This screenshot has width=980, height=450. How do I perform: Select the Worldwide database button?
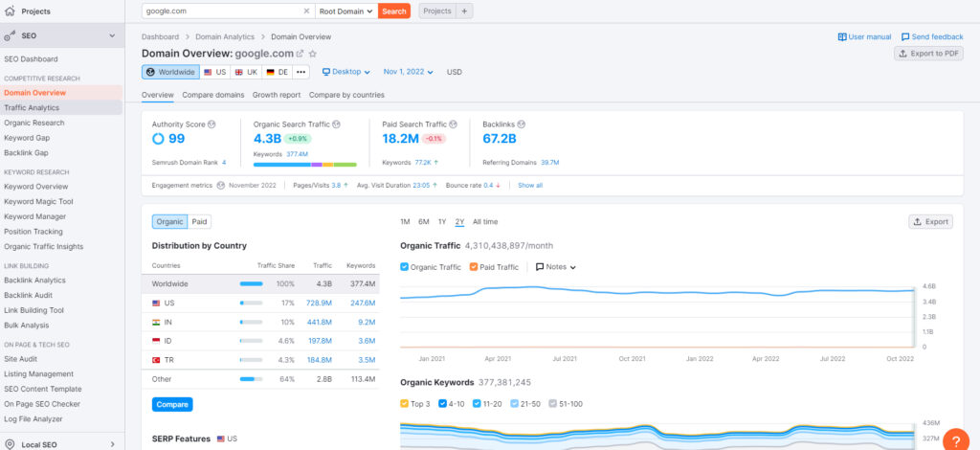tap(170, 72)
